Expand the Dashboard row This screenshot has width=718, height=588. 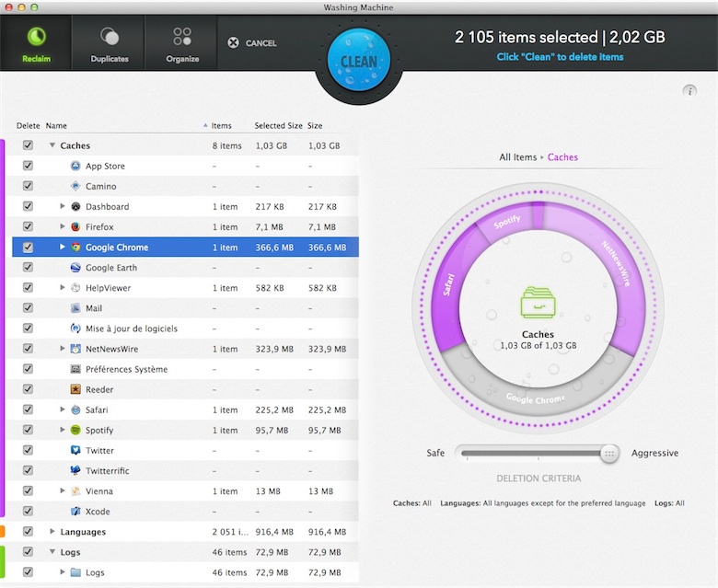pos(63,206)
